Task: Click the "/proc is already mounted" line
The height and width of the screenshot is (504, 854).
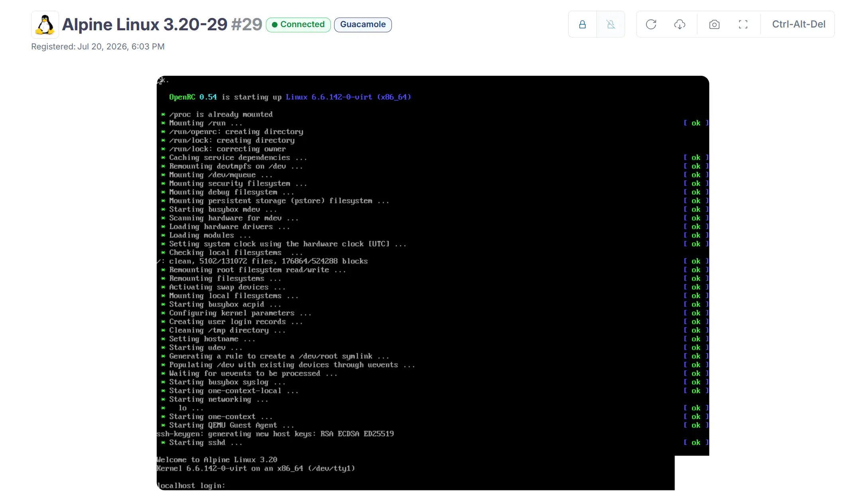Action: click(x=221, y=114)
